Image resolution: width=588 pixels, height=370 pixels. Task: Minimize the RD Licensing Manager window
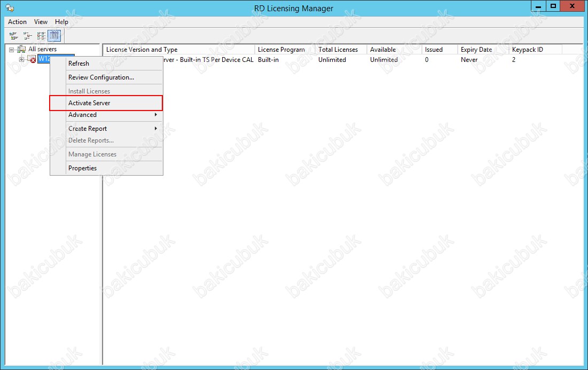[x=538, y=6]
